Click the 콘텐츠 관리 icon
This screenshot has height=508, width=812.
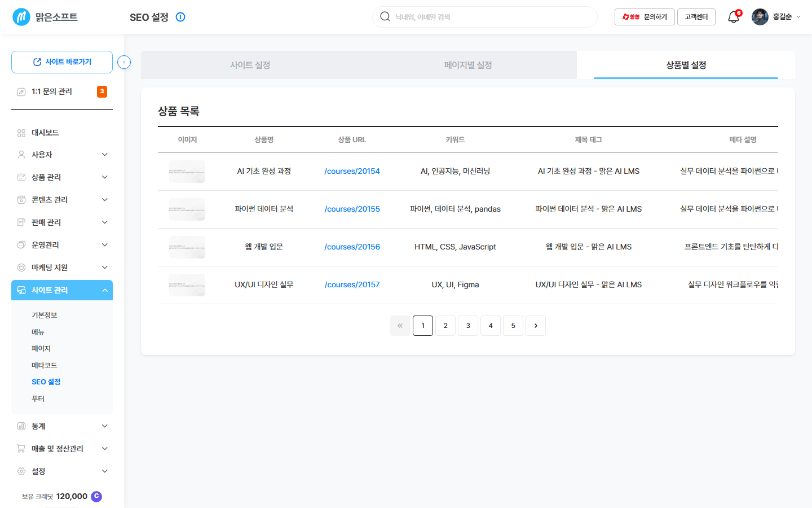pyautogui.click(x=21, y=200)
